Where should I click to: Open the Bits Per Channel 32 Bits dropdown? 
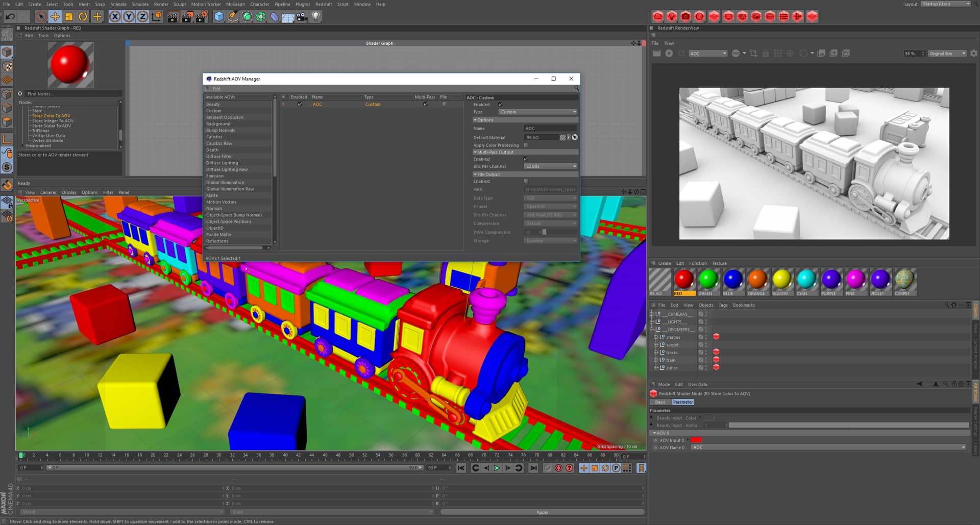click(x=550, y=166)
